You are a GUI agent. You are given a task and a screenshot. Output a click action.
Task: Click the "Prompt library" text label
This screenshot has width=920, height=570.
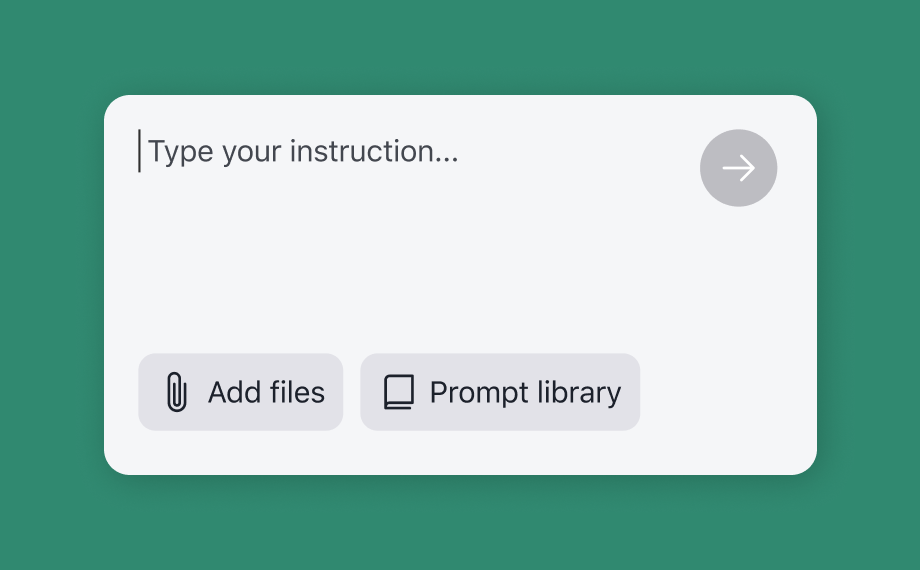pos(525,392)
